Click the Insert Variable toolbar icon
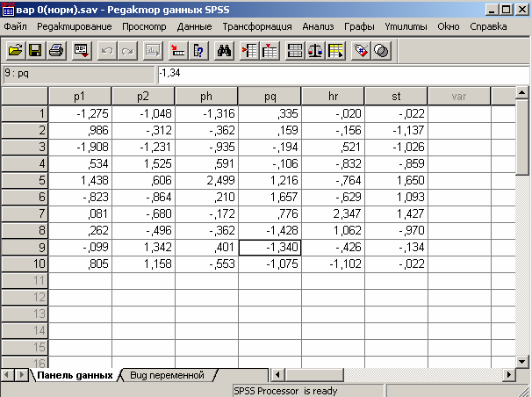 [x=270, y=51]
